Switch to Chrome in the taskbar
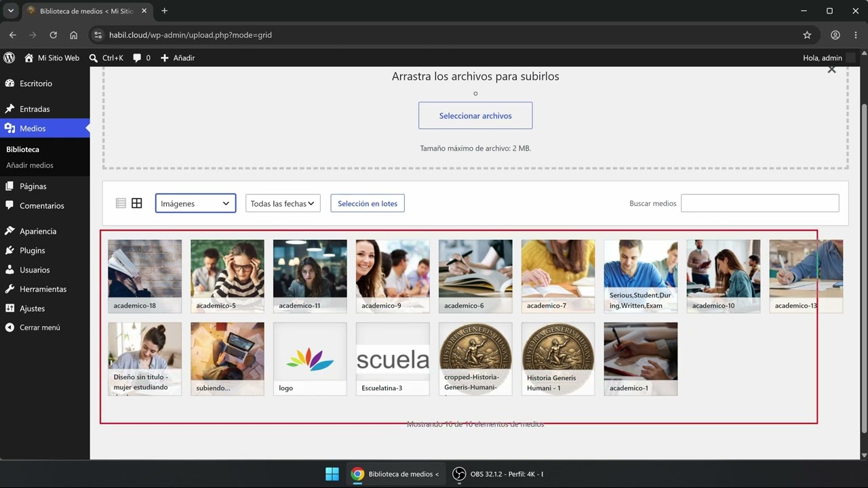Screen dimensions: 868x488 pos(396,474)
